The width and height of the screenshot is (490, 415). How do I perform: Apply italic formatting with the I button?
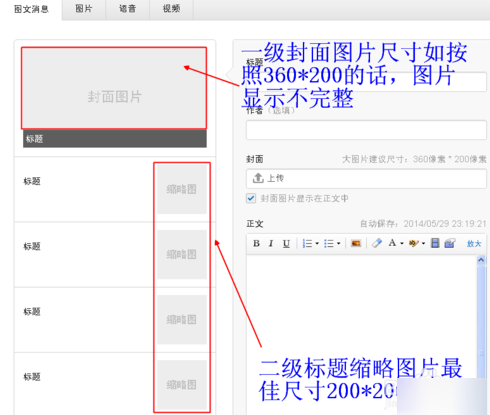click(x=271, y=244)
